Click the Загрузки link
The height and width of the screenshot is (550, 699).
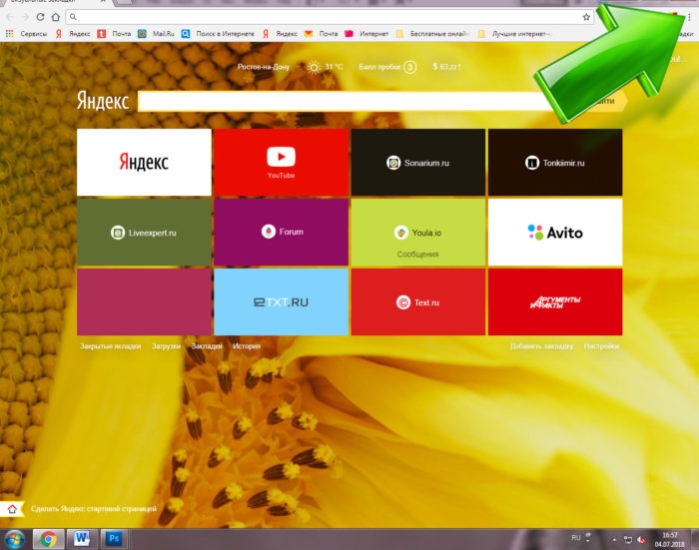pyautogui.click(x=166, y=346)
